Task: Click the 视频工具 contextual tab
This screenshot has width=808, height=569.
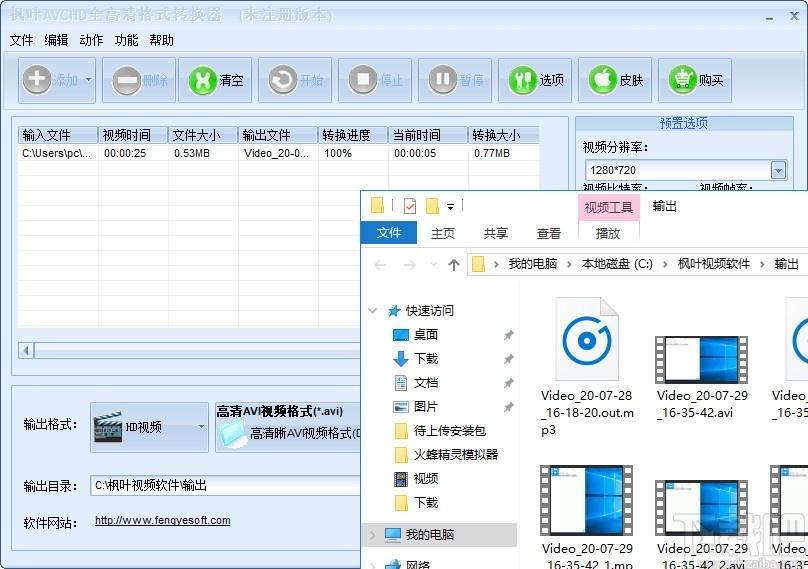Action: [609, 207]
